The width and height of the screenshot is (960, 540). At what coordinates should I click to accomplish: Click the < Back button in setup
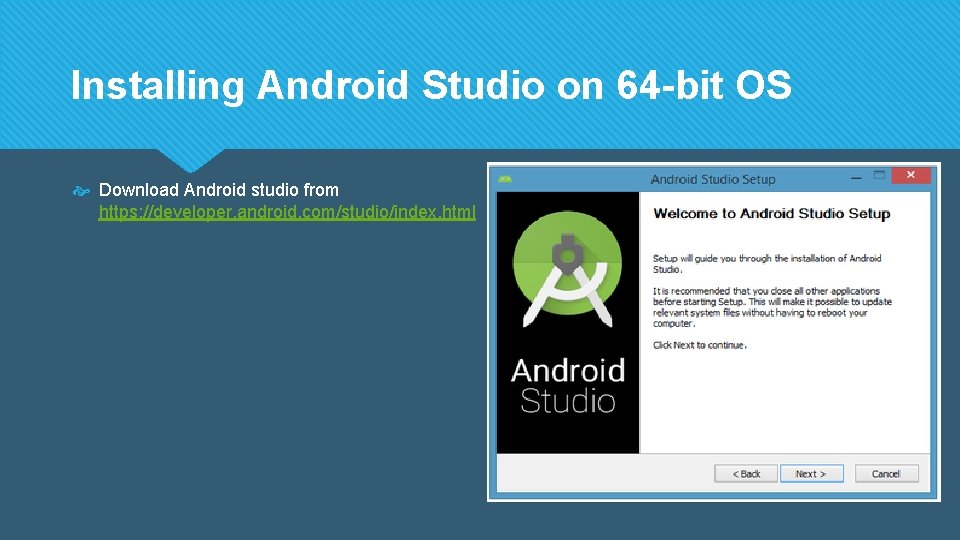click(746, 474)
